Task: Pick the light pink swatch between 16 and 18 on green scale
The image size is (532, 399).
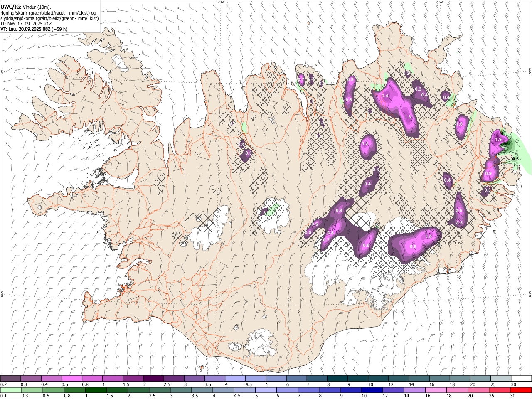Action: pos(436,390)
